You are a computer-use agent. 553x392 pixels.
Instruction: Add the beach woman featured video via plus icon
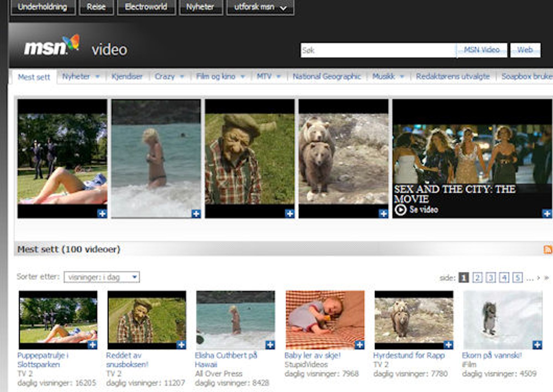tap(196, 214)
